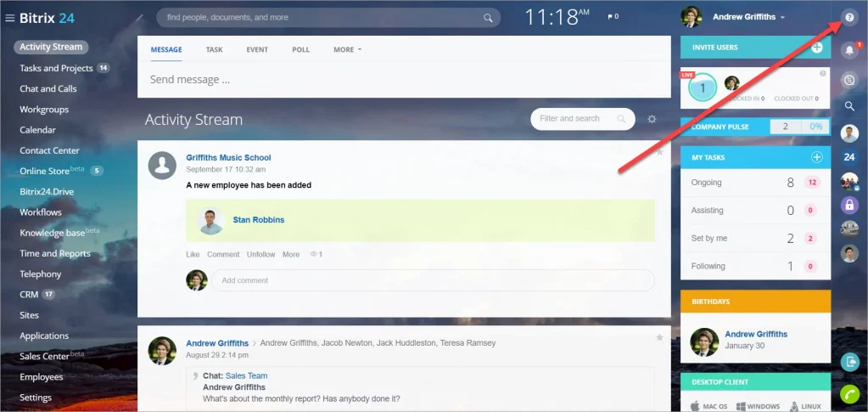Screen dimensions: 868x412
Task: Open Activity Stream gear settings
Action: click(652, 119)
